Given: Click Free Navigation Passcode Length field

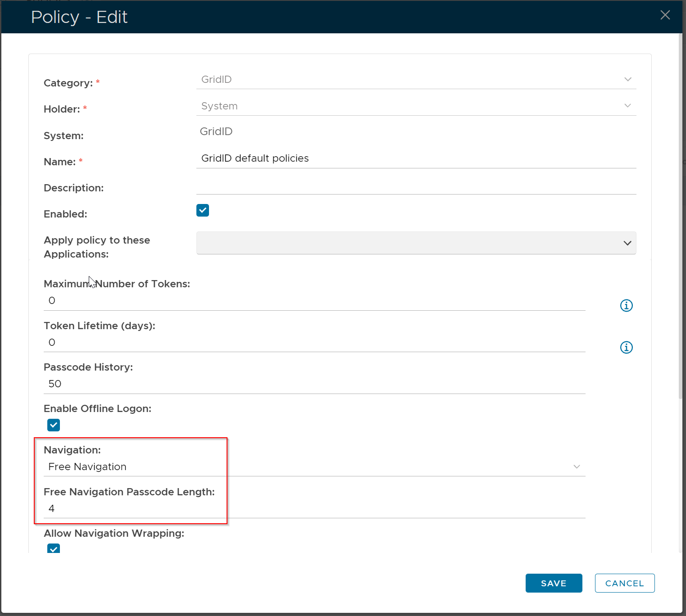Looking at the screenshot, I should coord(314,509).
